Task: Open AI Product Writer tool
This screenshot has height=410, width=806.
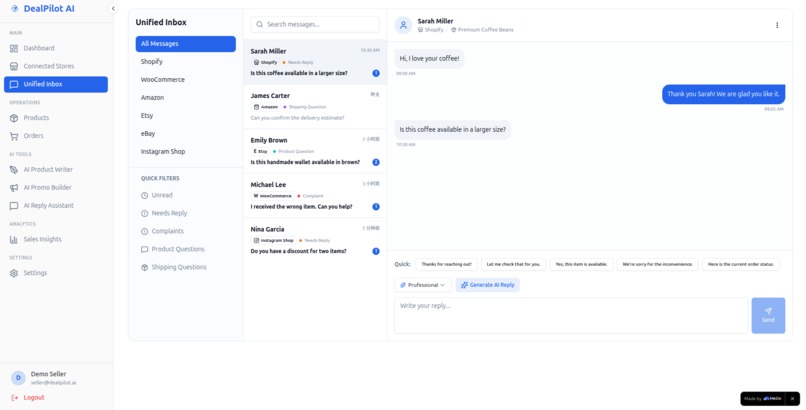Action: pyautogui.click(x=56, y=170)
